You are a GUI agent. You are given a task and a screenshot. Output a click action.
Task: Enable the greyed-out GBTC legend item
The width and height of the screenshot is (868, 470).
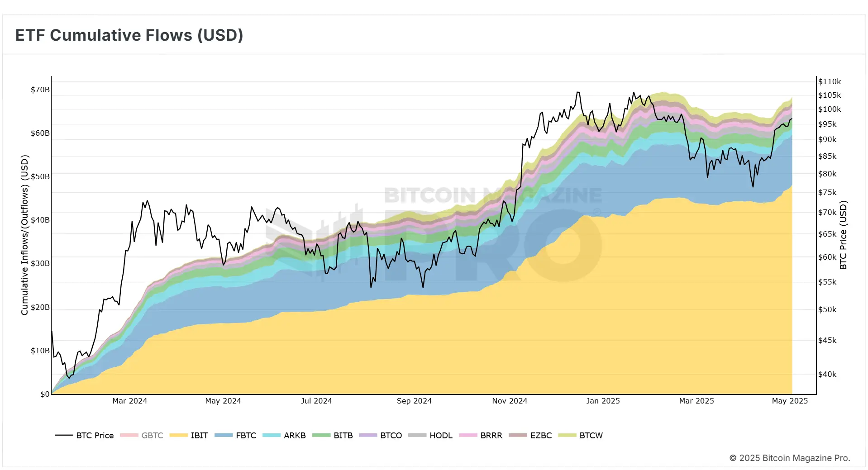(141, 435)
